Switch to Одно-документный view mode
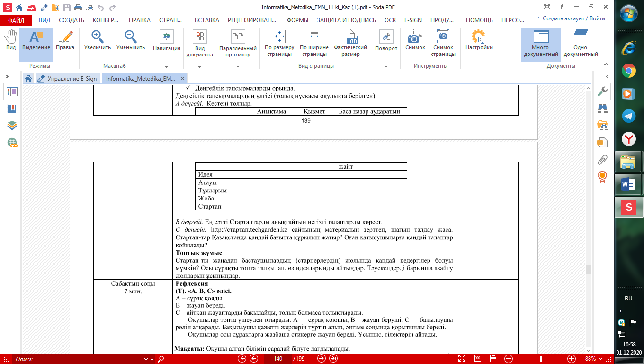644x364 pixels. tap(581, 44)
